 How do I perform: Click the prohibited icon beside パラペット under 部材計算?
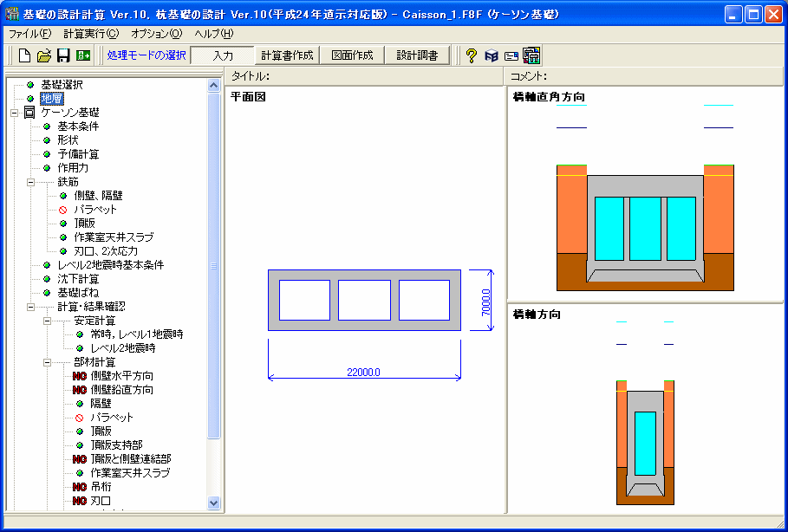[80, 418]
